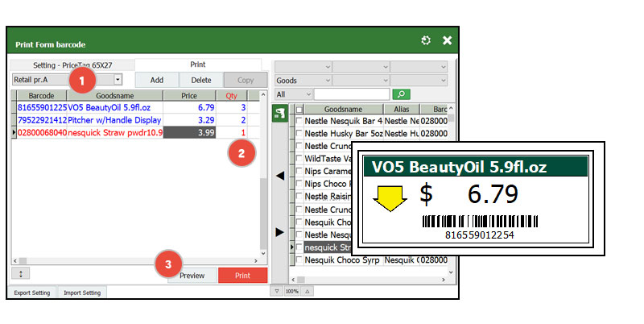644x324 pixels.
Task: Check the WildTaste row checkbox
Action: tap(299, 158)
